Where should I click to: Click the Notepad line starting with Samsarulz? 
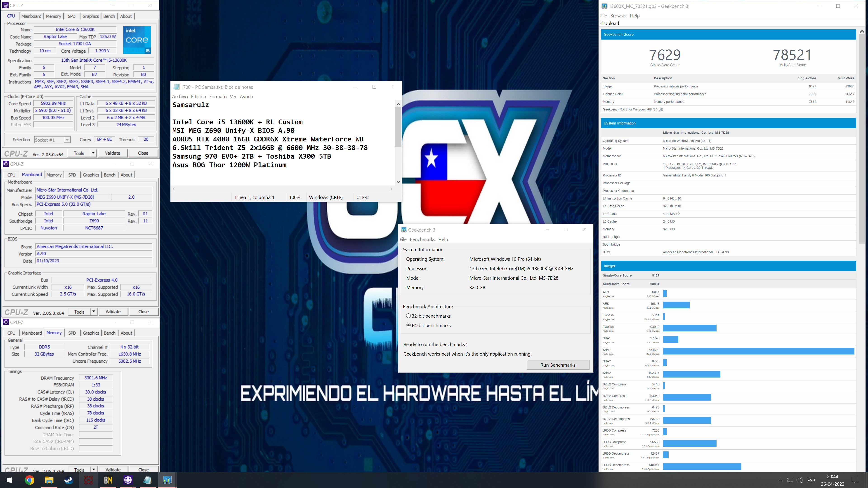[191, 105]
